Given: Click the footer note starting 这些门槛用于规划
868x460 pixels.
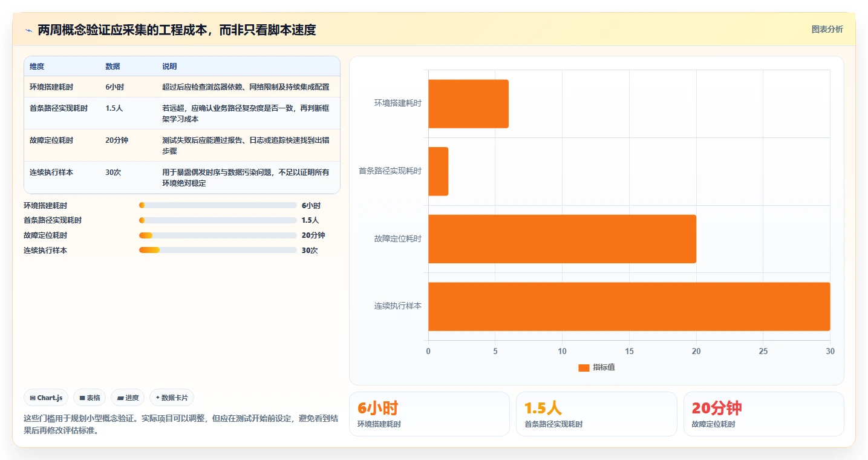Looking at the screenshot, I should point(181,424).
